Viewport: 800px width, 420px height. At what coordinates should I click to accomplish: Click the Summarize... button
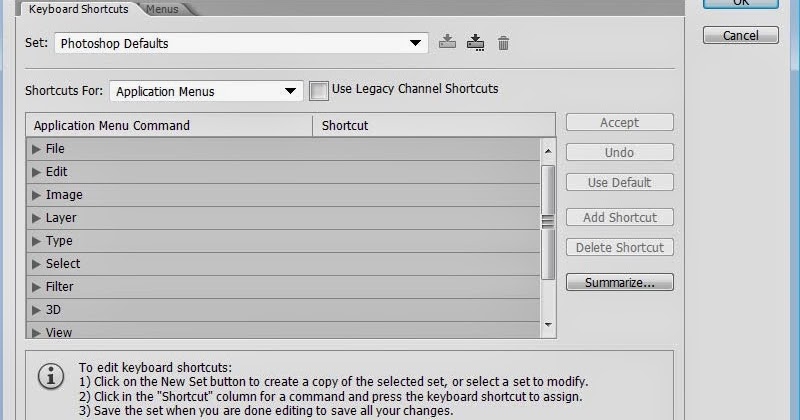(x=620, y=282)
